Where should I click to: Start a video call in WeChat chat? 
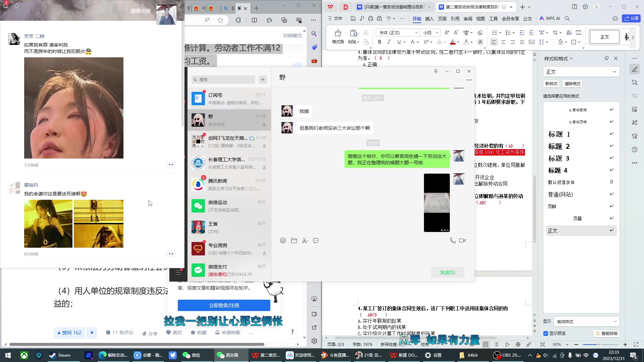[x=462, y=241]
